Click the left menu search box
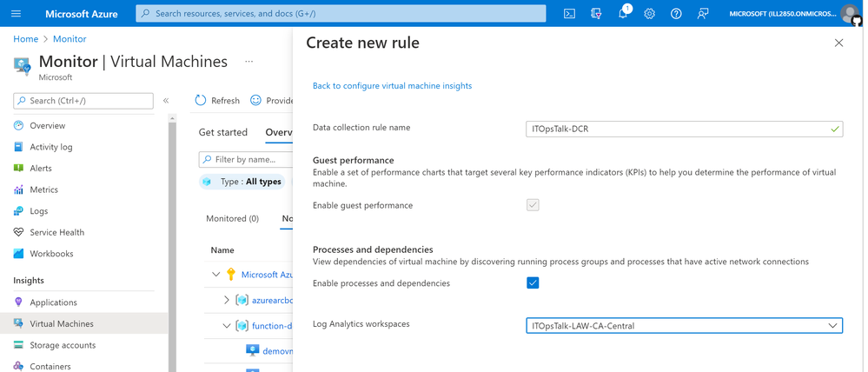868x372 pixels. [x=83, y=101]
